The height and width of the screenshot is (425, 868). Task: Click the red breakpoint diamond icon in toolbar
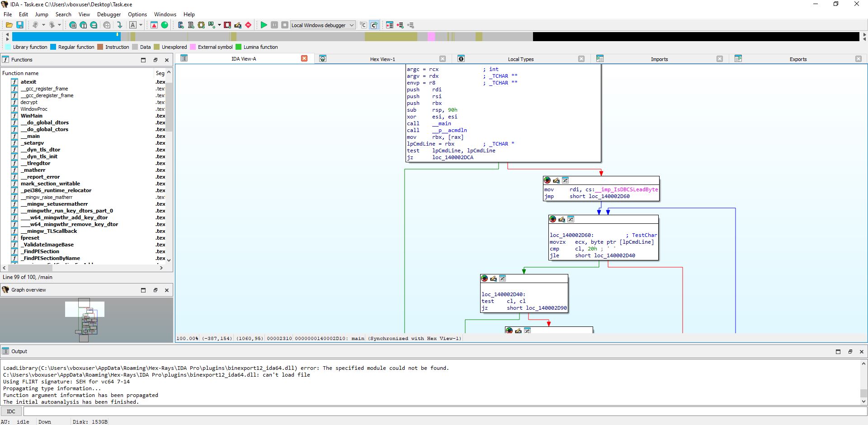pyautogui.click(x=248, y=25)
